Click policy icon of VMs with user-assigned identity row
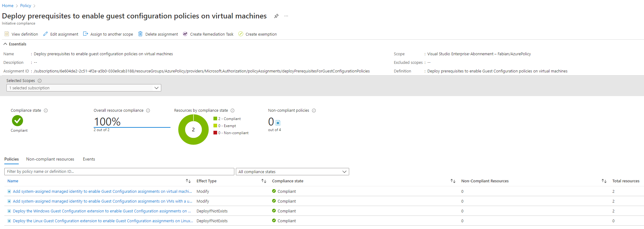The height and width of the screenshot is (229, 644). 9,201
